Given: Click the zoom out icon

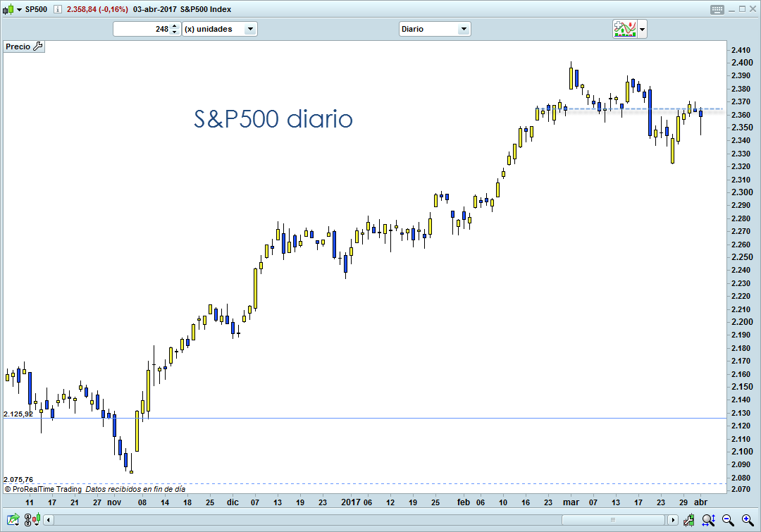Looking at the screenshot, I should coord(726,520).
